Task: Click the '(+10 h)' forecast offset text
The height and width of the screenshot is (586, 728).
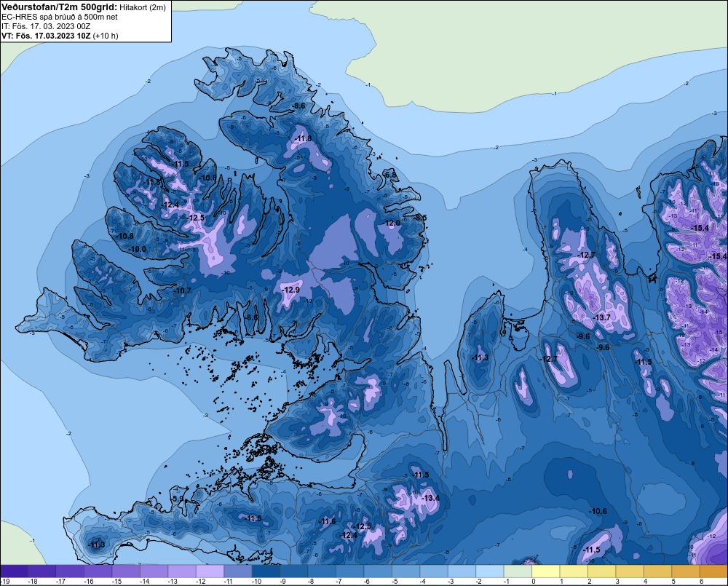Action: coord(106,36)
